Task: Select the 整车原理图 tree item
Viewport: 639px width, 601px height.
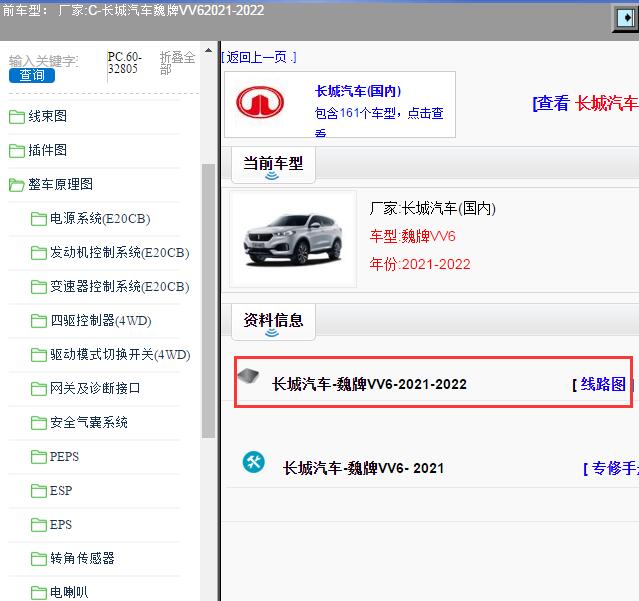Action: coord(60,185)
